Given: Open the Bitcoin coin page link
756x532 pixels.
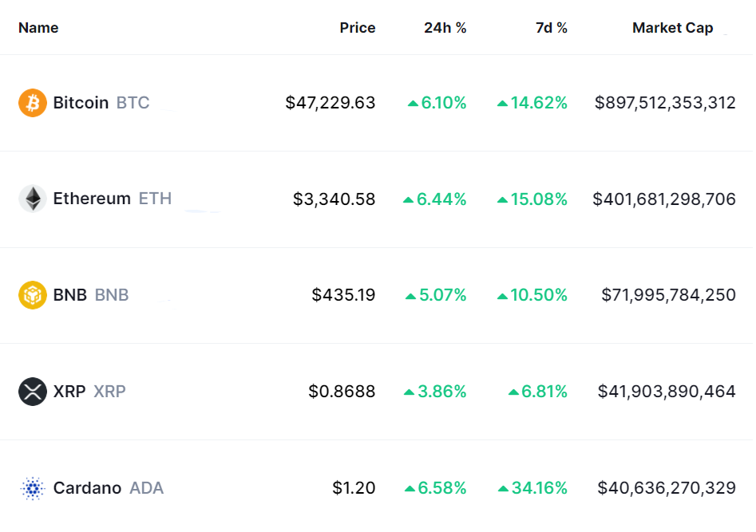Looking at the screenshot, I should [x=81, y=103].
